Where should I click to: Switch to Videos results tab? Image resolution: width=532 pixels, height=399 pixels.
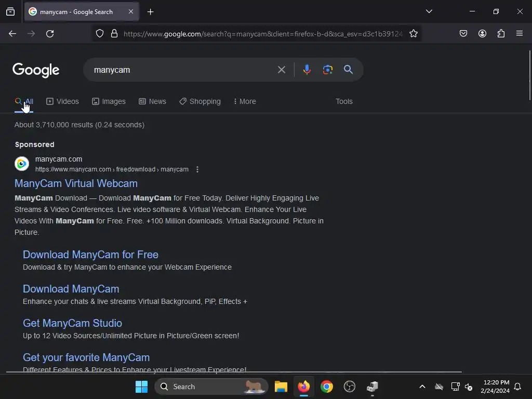point(62,101)
